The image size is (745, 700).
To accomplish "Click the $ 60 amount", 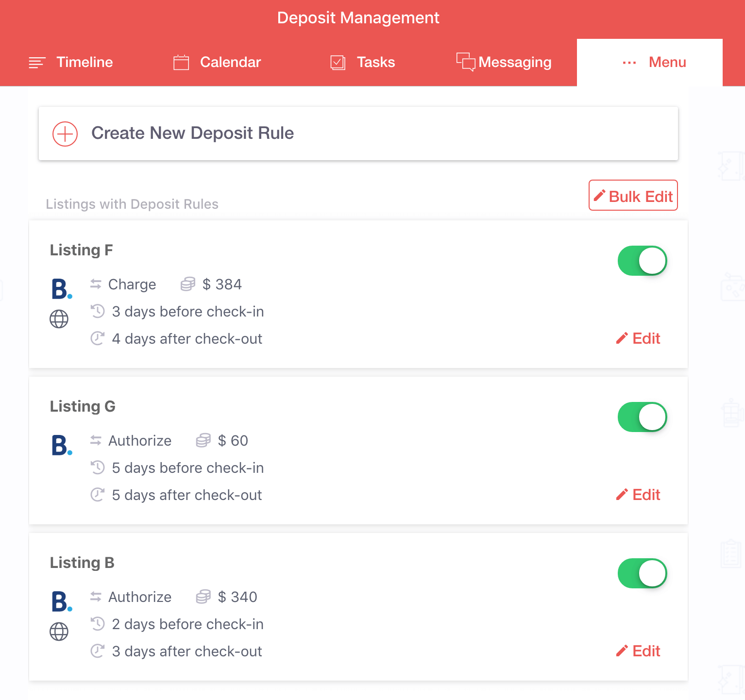I will [233, 441].
